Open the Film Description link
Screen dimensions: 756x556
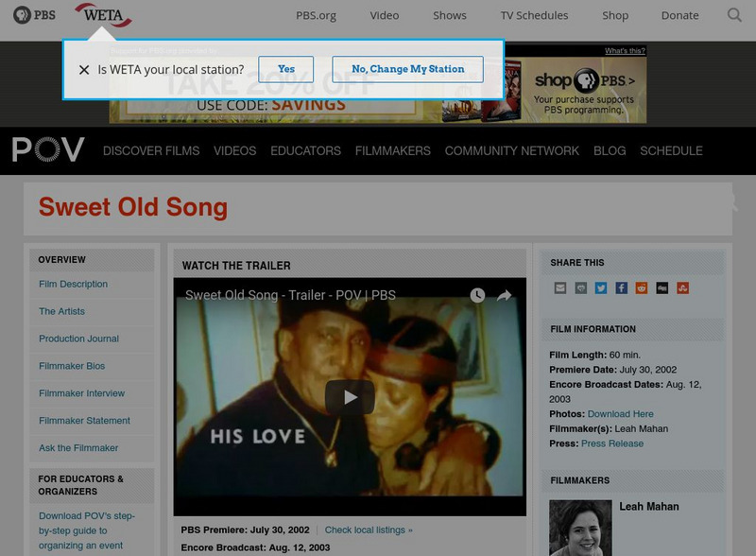[x=74, y=284]
